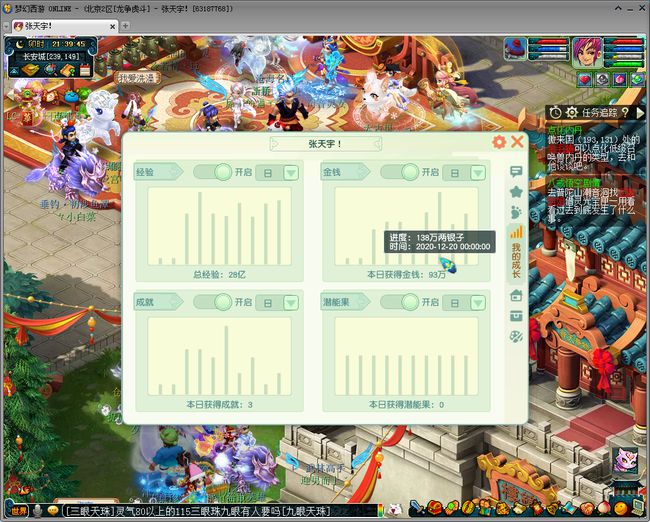Image resolution: width=650 pixels, height=522 pixels.
Task: Open the gold ingot icon under map
Action: pyautogui.click(x=30, y=70)
